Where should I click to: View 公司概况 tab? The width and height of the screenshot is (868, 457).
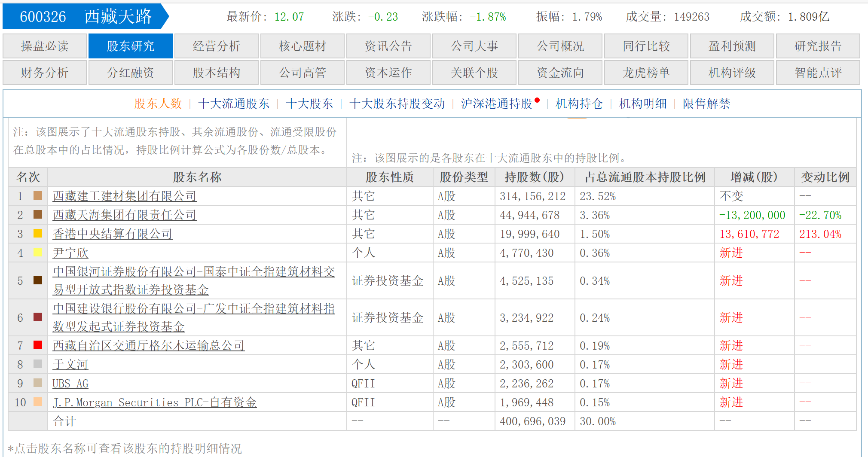coord(560,46)
